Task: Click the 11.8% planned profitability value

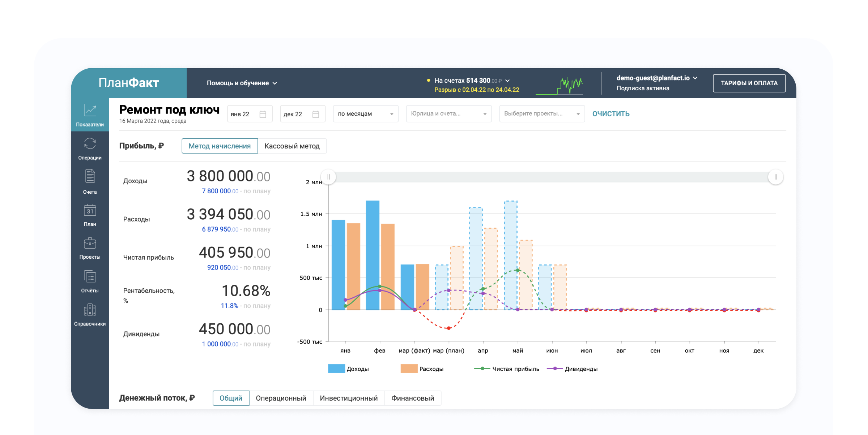Action: 229,306
